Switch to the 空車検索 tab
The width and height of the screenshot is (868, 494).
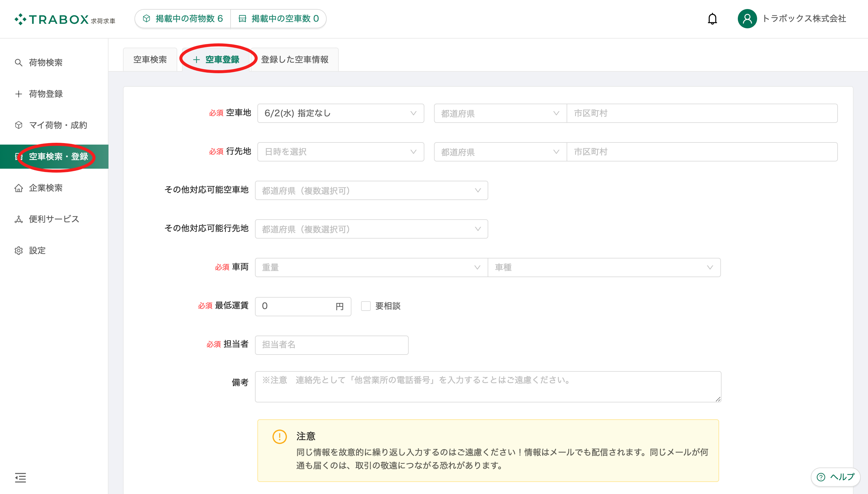click(x=150, y=60)
